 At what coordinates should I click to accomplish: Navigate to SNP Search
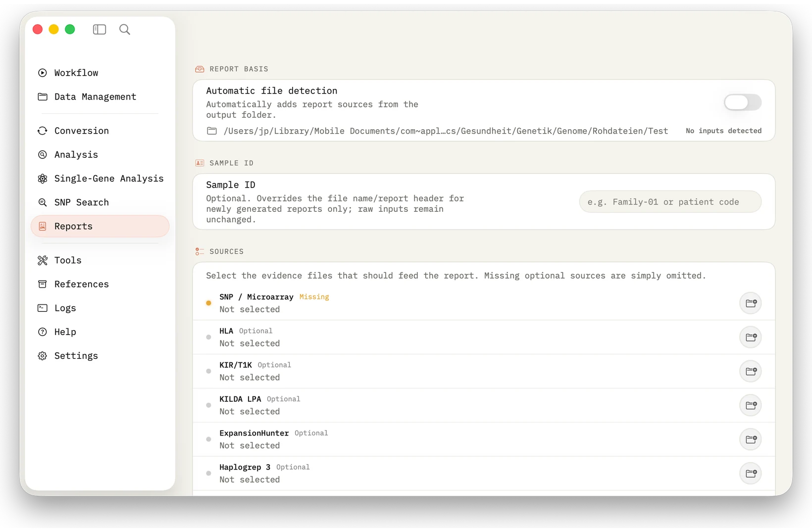(x=100, y=202)
